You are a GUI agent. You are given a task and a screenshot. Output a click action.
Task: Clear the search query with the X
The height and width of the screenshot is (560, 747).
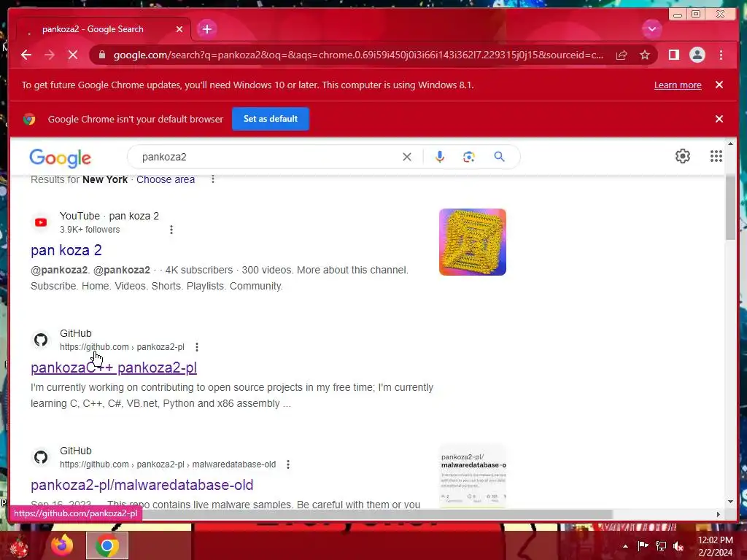(x=407, y=157)
